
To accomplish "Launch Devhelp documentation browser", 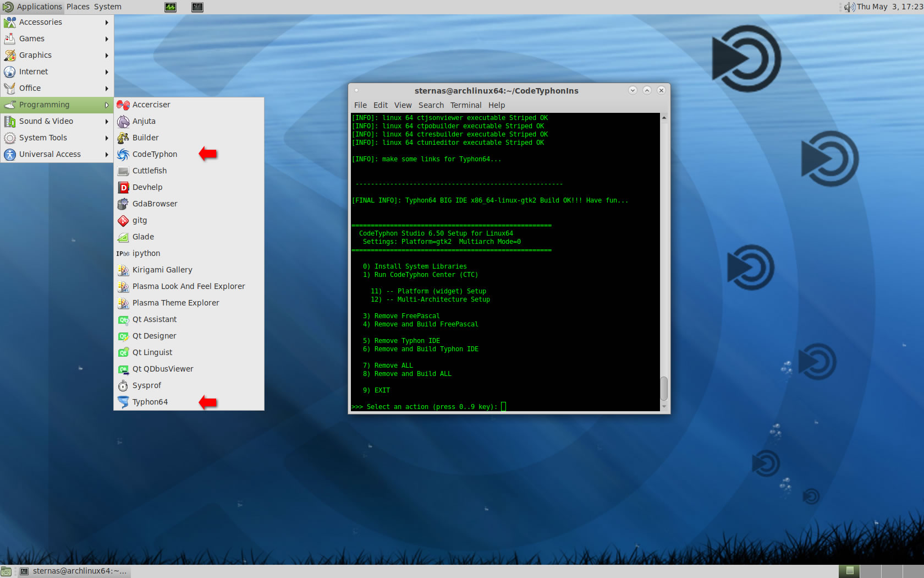I will [x=189, y=187].
